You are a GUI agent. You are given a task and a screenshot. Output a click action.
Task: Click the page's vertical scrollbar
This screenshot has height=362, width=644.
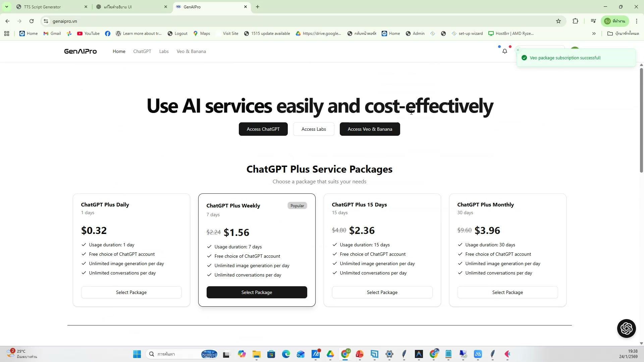click(641, 121)
